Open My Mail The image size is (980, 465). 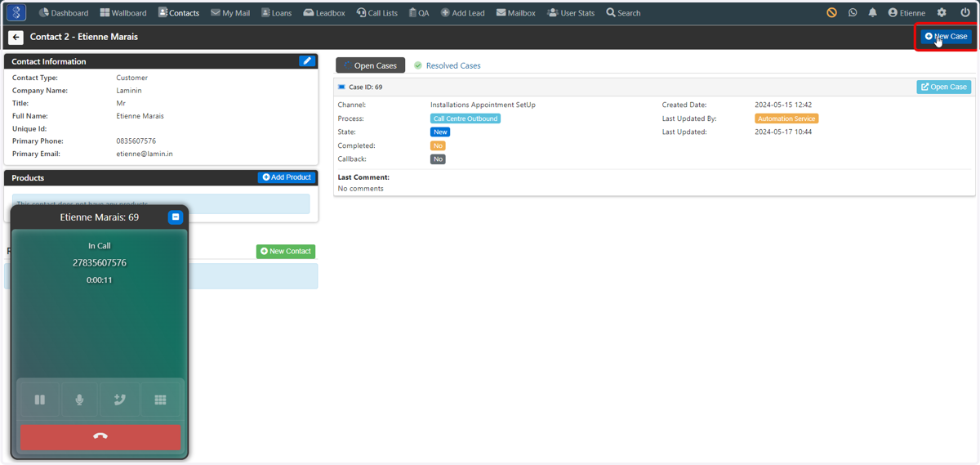pos(230,13)
